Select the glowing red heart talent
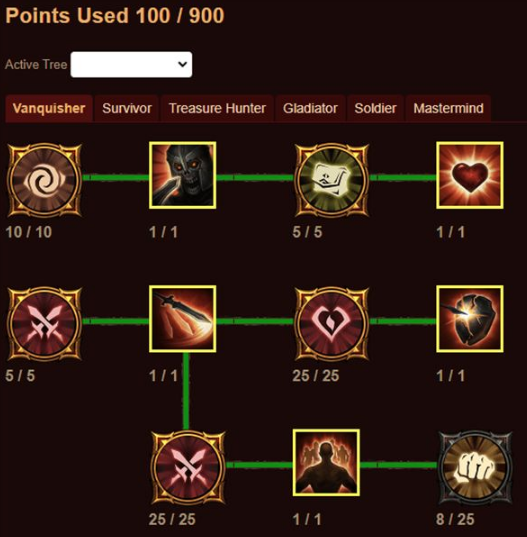The image size is (527, 537). (470, 175)
